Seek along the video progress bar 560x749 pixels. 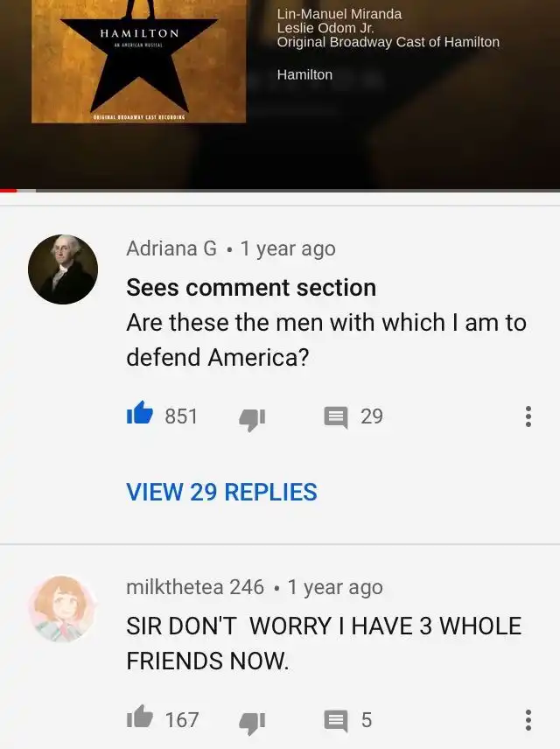point(280,191)
